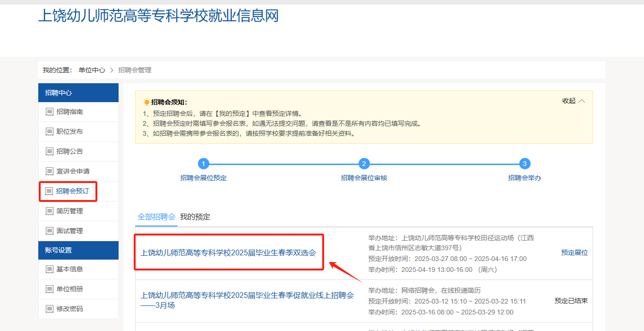Image resolution: width=644 pixels, height=331 pixels.
Task: Go to 单位中心 in the breadcrumb
Action: coord(92,70)
